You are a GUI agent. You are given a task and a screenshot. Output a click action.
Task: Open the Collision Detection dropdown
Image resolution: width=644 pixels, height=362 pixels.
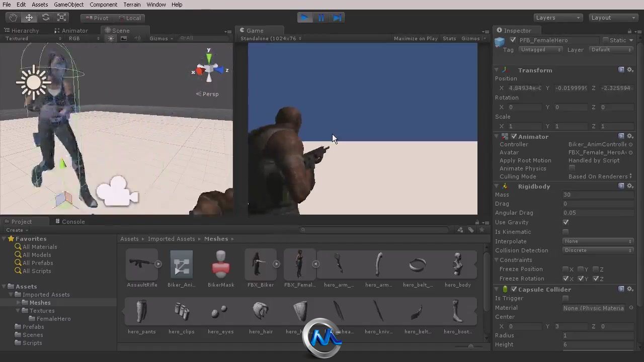pyautogui.click(x=598, y=250)
